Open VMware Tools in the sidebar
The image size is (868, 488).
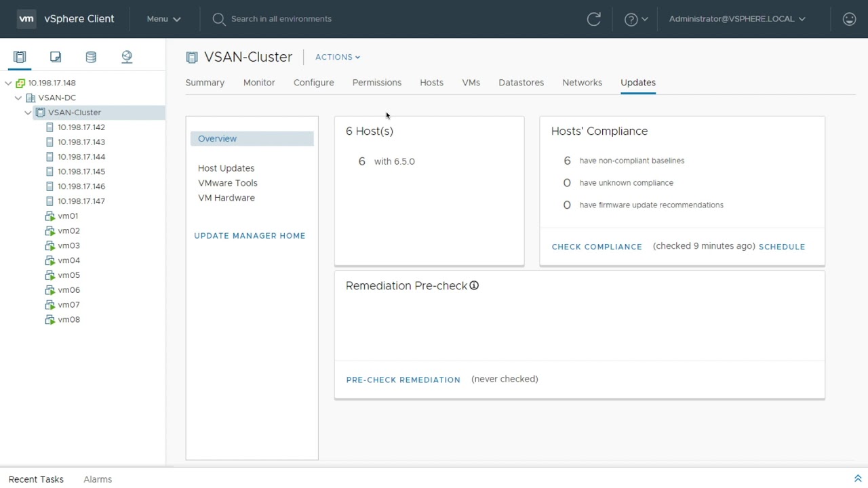(227, 183)
